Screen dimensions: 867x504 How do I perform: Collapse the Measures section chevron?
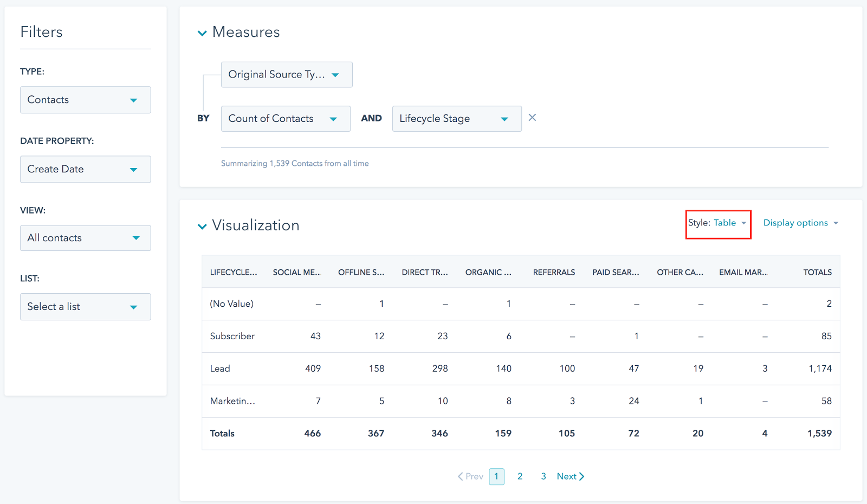[202, 33]
